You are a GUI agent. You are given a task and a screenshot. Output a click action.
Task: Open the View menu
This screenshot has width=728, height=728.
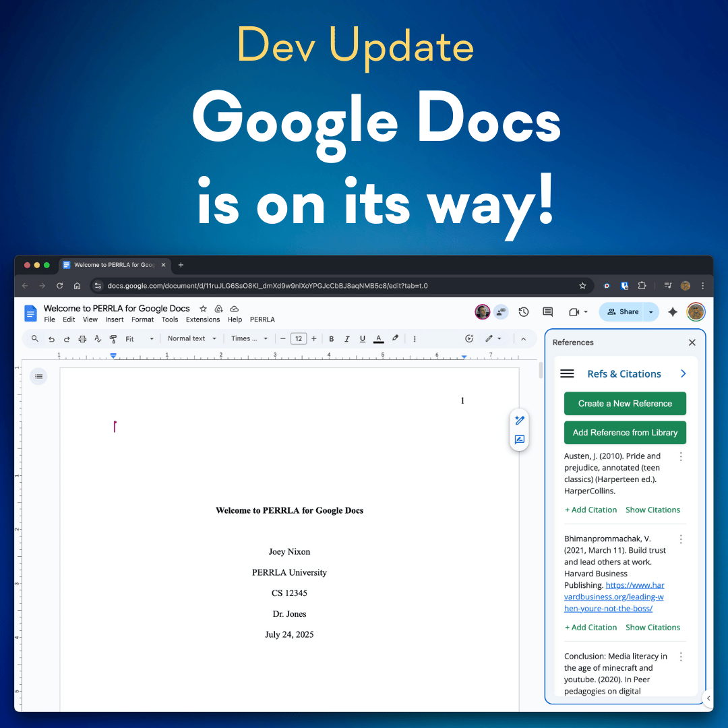90,320
